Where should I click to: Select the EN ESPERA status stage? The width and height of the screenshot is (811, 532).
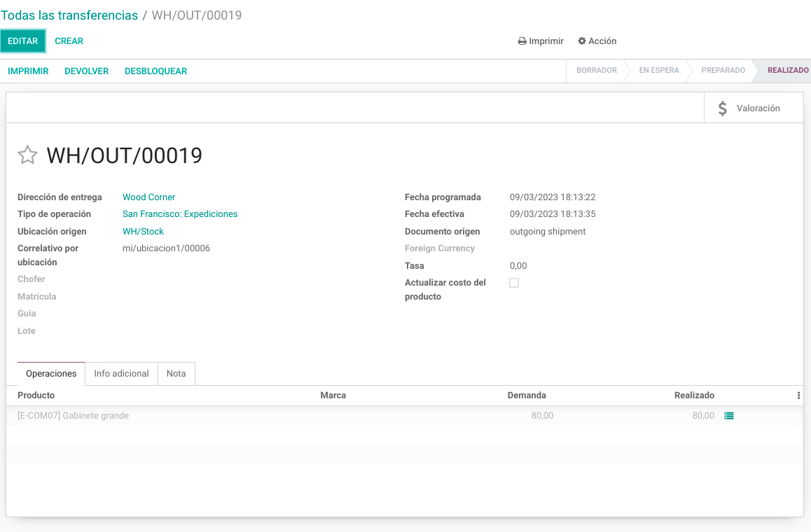(659, 70)
